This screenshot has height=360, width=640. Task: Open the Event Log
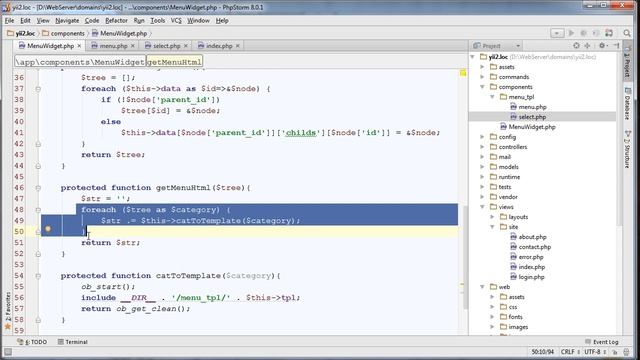(602, 342)
